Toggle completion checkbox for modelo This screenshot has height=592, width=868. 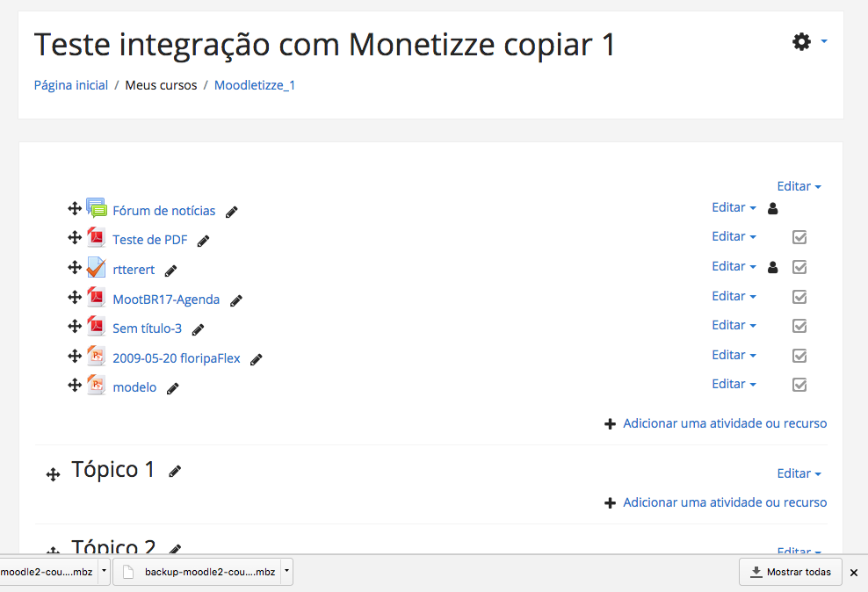[x=799, y=385]
